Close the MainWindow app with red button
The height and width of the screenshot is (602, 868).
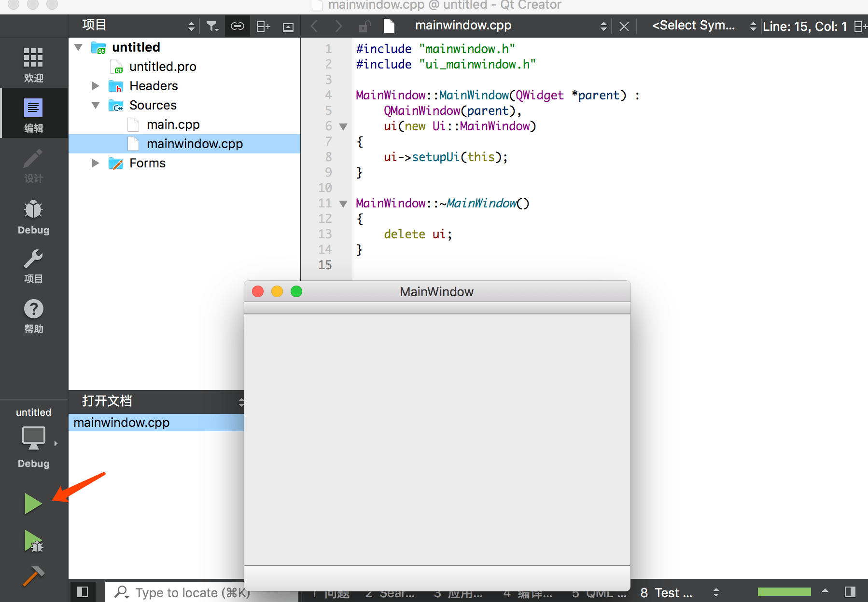click(258, 291)
